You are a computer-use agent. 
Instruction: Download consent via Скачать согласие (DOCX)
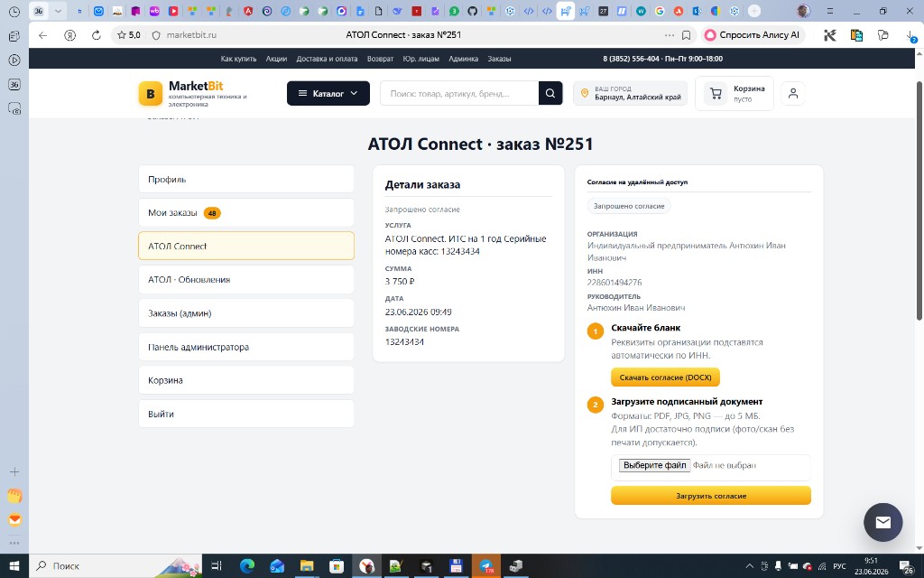665,378
